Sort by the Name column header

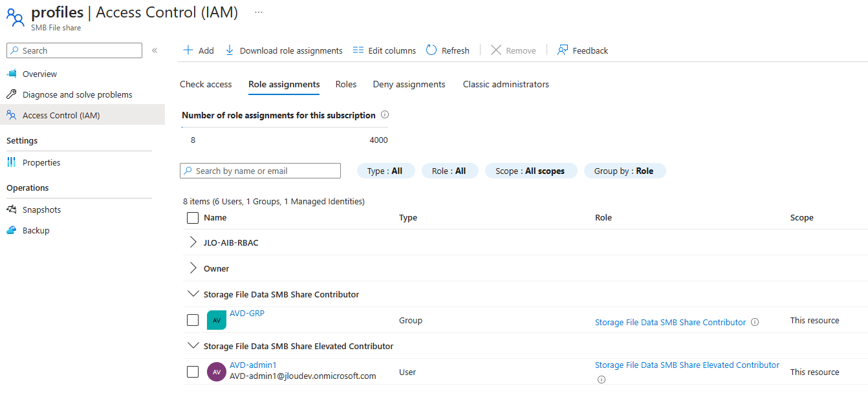pyautogui.click(x=215, y=218)
